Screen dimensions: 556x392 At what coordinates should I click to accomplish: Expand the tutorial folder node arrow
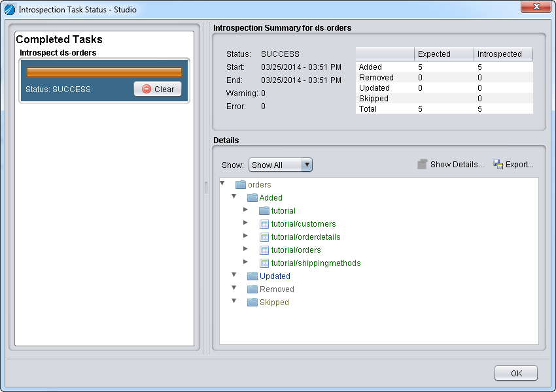tap(245, 210)
